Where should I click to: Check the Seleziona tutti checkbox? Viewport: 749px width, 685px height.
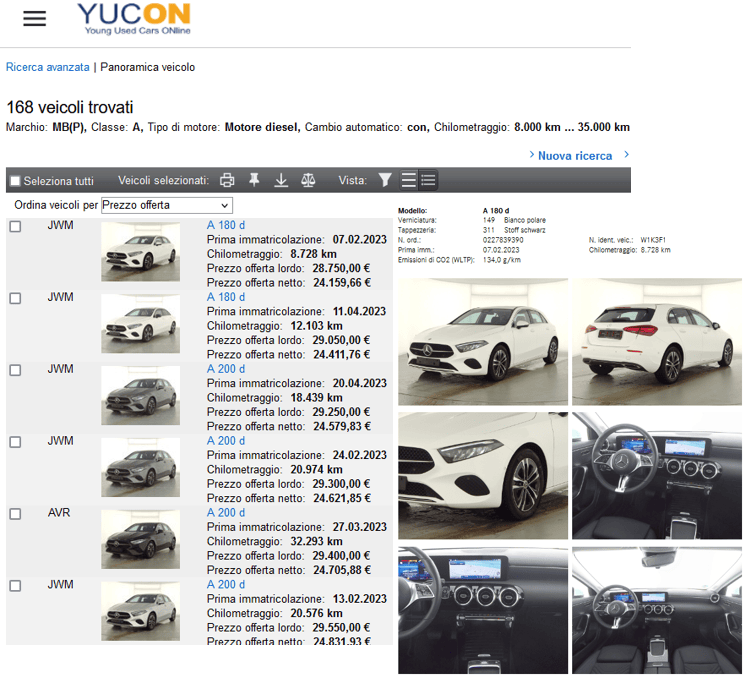[x=15, y=181]
